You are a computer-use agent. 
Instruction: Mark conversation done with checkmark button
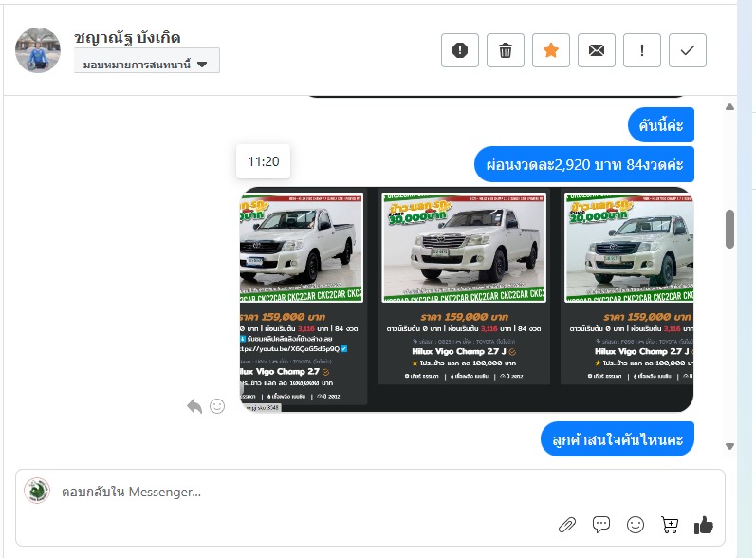(688, 50)
